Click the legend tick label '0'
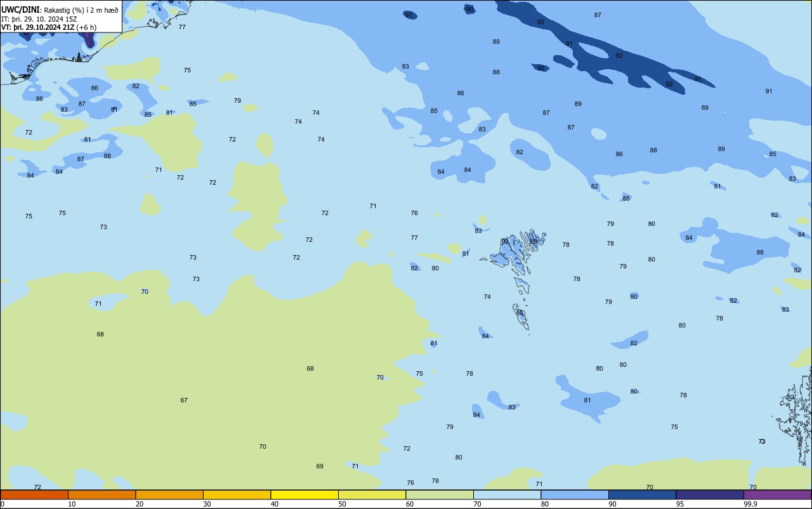 3,504
